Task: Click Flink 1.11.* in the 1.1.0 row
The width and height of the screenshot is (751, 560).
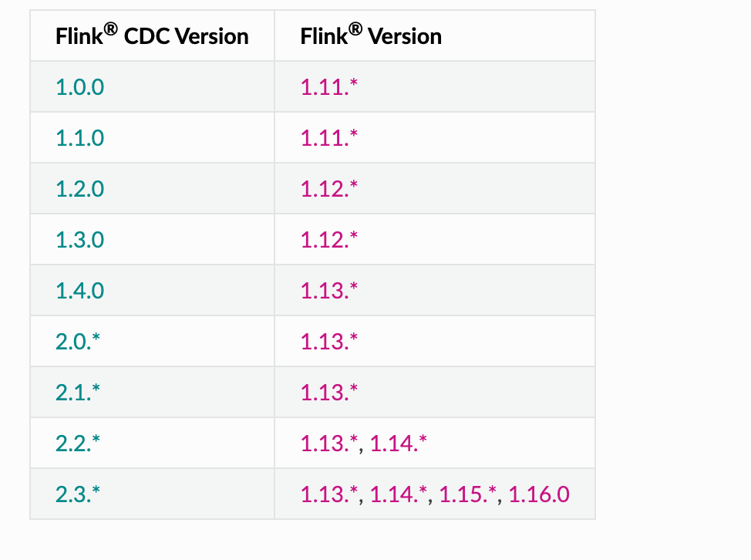Action: coord(329,138)
